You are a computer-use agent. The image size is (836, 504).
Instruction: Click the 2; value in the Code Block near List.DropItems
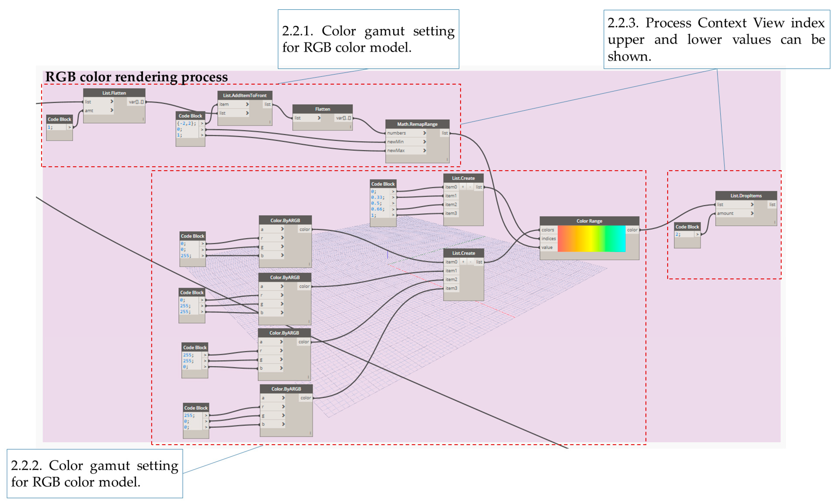678,234
